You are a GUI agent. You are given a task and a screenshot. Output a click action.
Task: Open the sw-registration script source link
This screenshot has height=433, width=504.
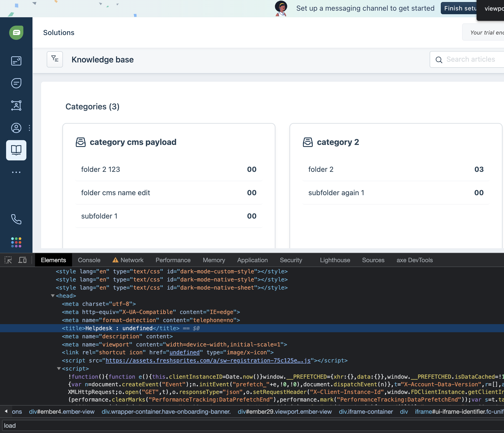click(208, 360)
